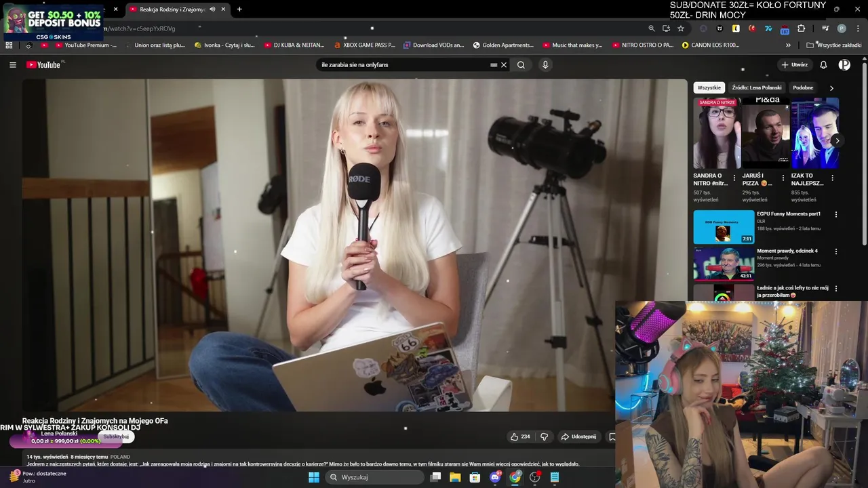Open options for Ładnie a jak coś video
The image size is (868, 488).
pos(835,288)
